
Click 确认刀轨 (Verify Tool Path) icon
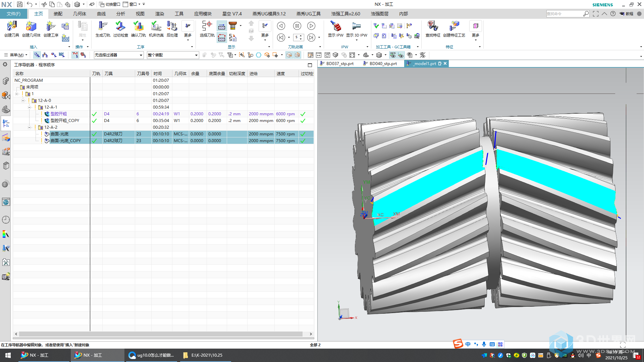(138, 29)
